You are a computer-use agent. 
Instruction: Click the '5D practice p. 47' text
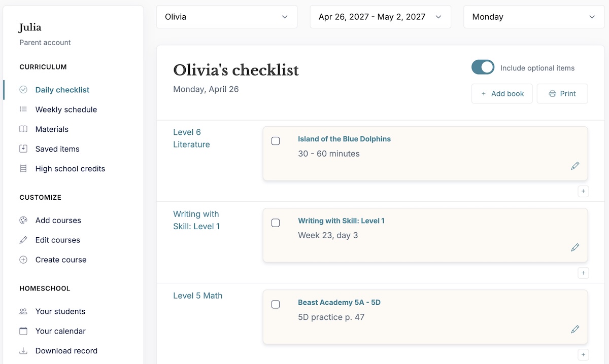click(331, 317)
